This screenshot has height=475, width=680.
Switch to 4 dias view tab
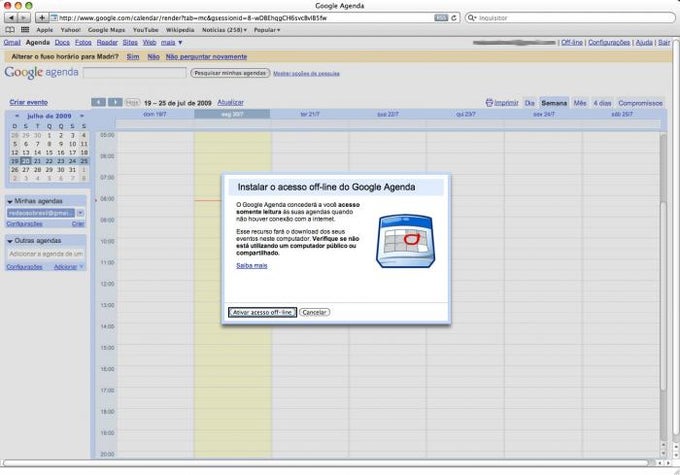[602, 103]
